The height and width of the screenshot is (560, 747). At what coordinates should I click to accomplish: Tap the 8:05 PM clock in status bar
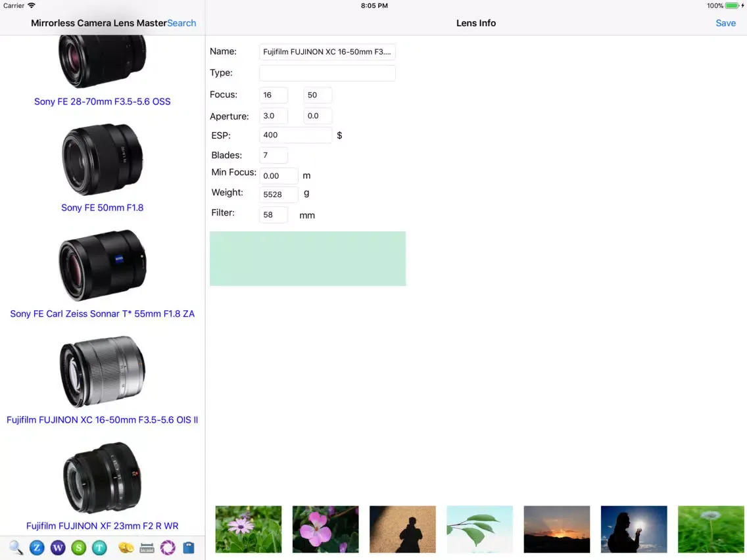pos(374,6)
